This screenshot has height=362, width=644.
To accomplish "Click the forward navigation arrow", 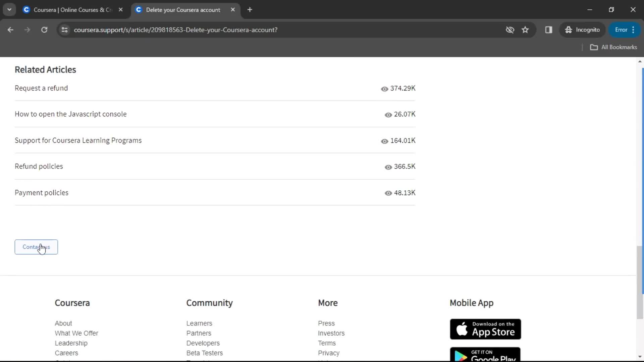I will coord(27,30).
